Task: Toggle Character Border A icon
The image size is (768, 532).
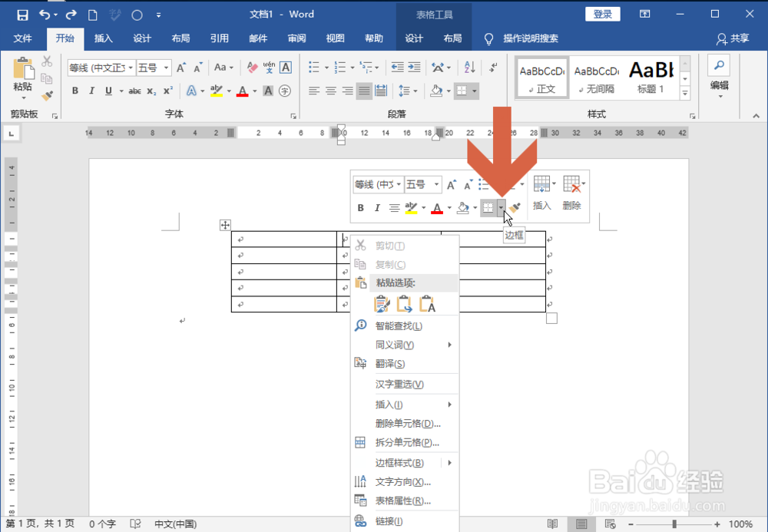Action: click(286, 68)
